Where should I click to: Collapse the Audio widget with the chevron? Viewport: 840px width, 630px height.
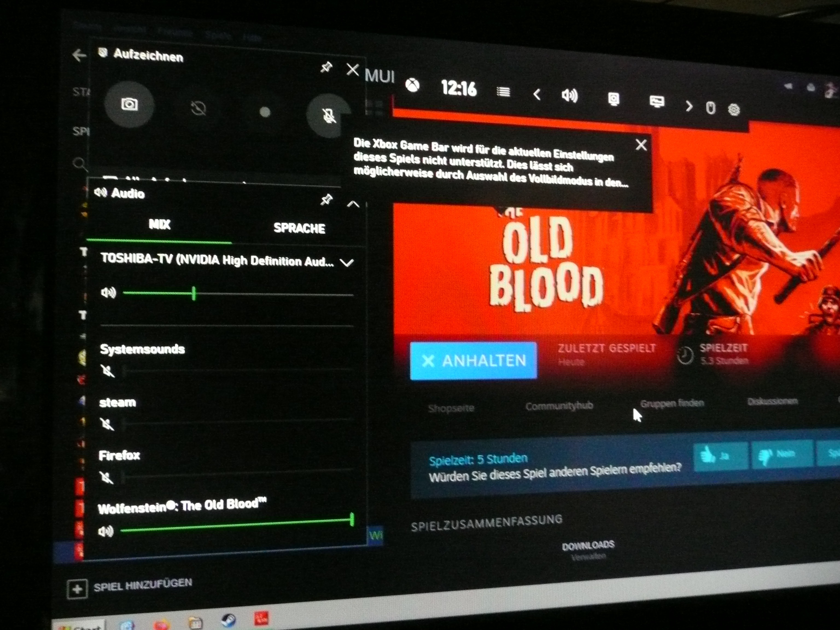[353, 204]
